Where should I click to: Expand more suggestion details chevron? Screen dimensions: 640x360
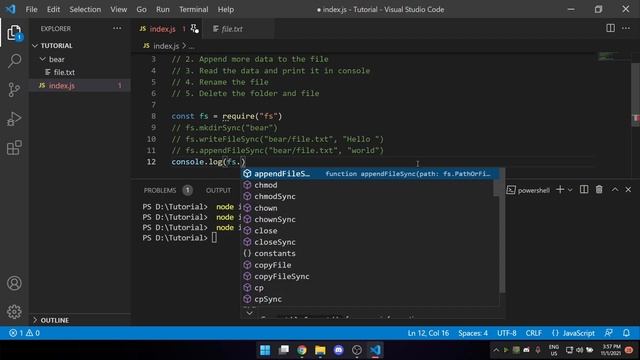(249, 313)
